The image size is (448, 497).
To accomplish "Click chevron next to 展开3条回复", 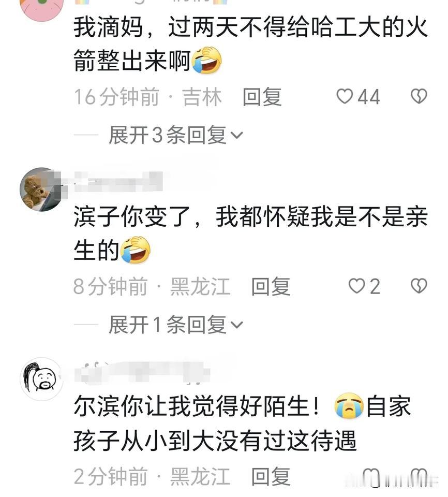I will click(x=237, y=136).
